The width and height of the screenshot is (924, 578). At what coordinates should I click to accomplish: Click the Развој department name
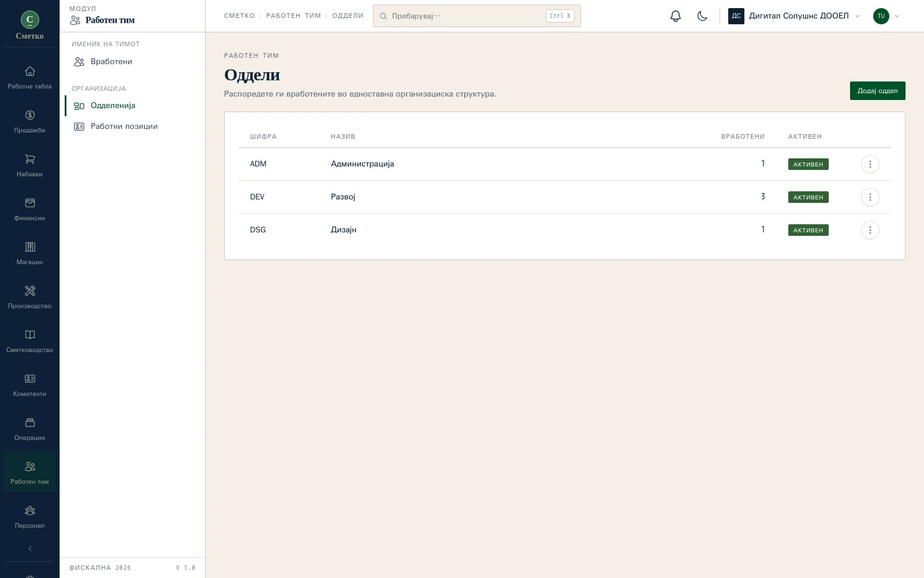(343, 197)
